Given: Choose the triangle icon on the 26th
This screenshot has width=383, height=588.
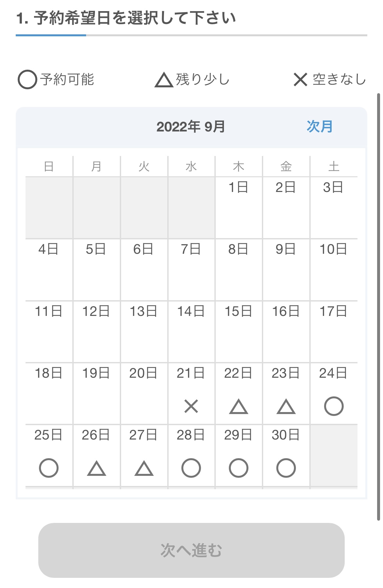Looking at the screenshot, I should 97,468.
